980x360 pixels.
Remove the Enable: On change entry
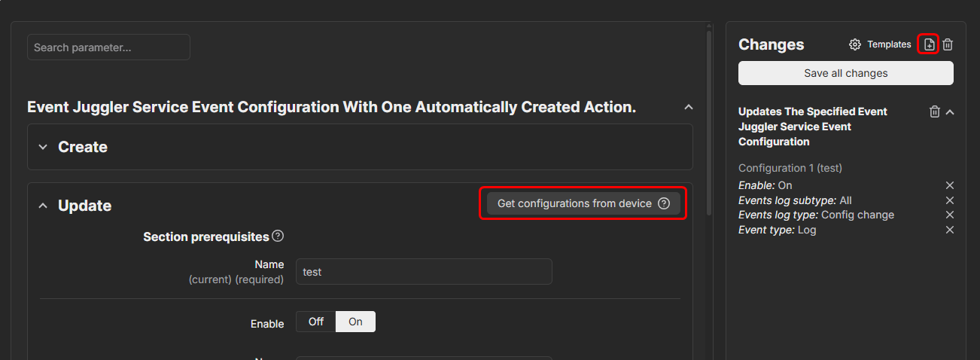pyautogui.click(x=950, y=185)
